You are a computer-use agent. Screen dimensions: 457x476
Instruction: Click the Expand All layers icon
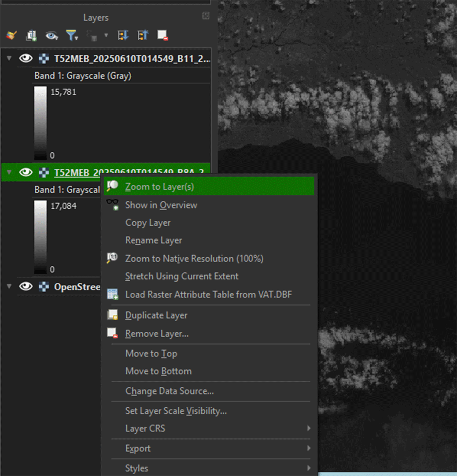(123, 36)
